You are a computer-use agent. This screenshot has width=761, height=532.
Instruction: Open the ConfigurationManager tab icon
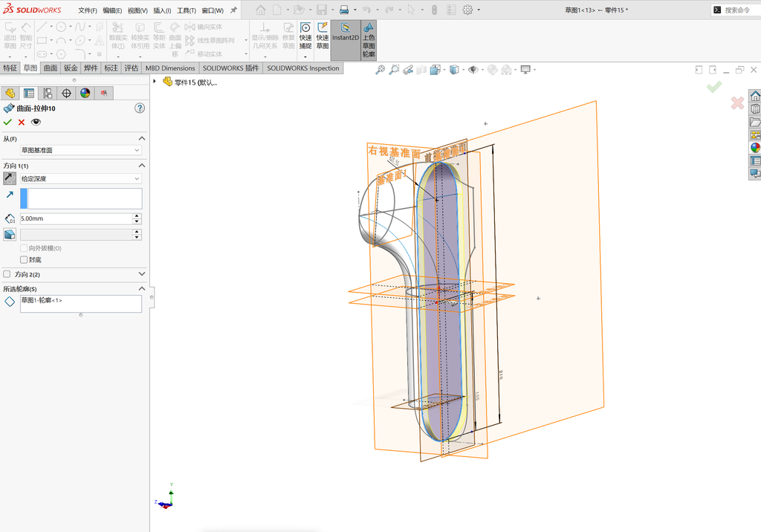48,93
